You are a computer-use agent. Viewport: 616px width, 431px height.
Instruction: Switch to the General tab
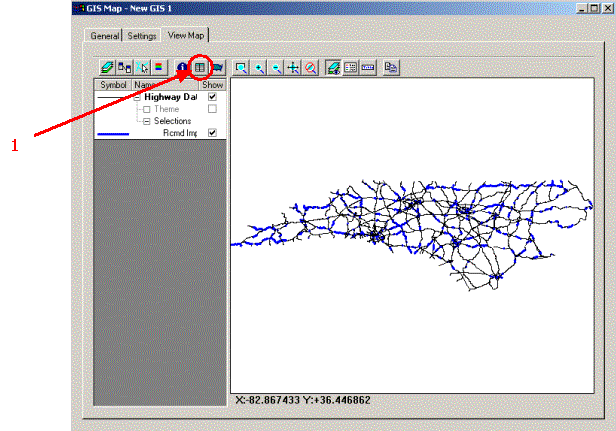(x=104, y=36)
